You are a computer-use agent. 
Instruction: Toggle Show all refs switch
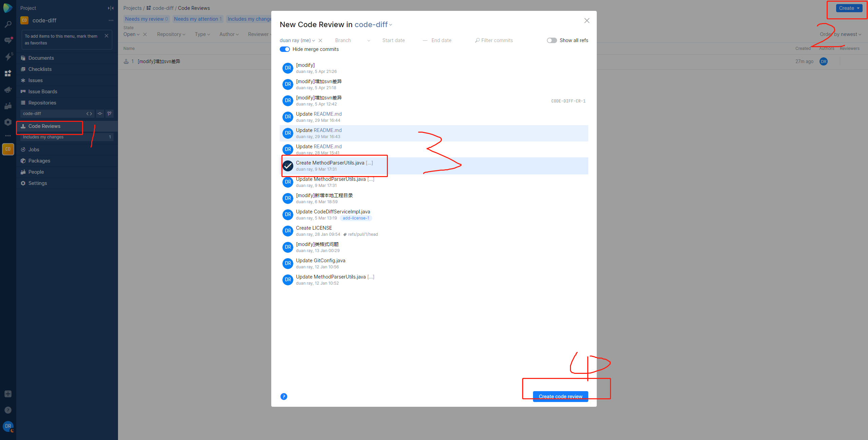point(552,40)
